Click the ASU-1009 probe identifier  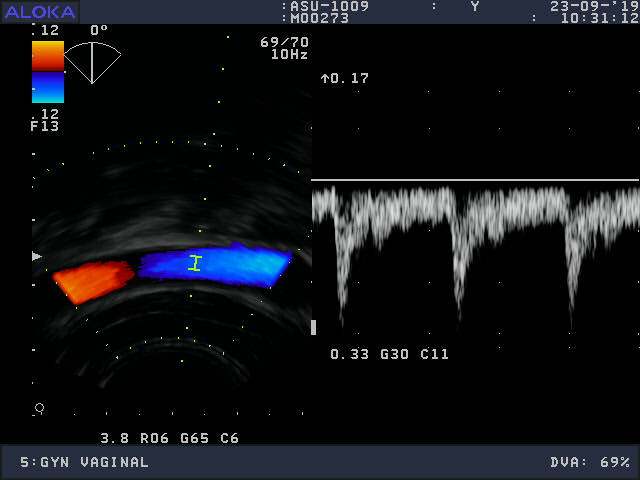[329, 6]
